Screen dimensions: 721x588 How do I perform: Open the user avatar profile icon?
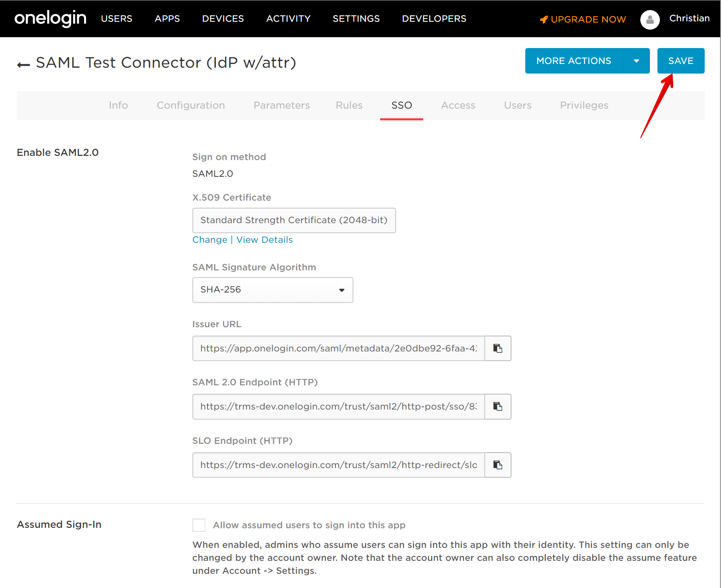click(650, 19)
